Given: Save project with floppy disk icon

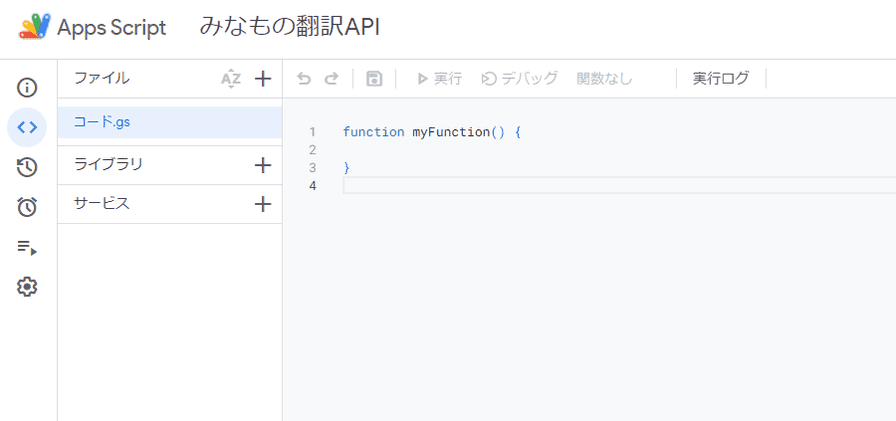Looking at the screenshot, I should pos(374,79).
